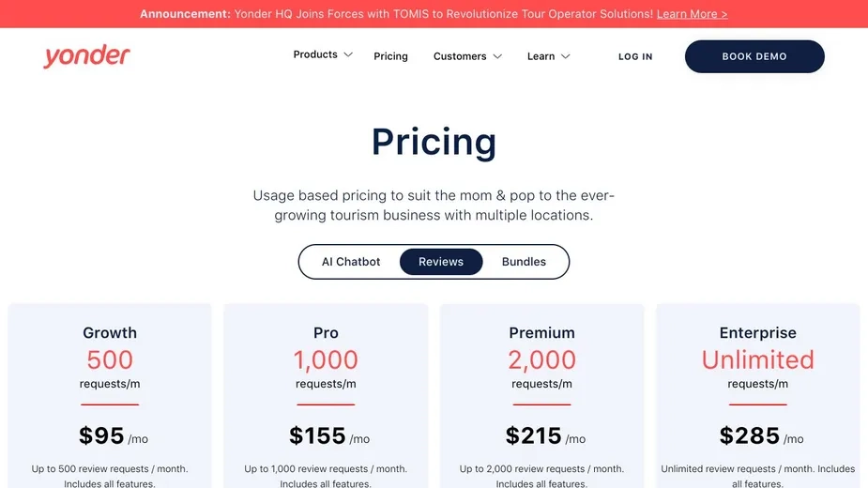
Task: Expand the Customers dropdown chevron
Action: [x=497, y=56]
